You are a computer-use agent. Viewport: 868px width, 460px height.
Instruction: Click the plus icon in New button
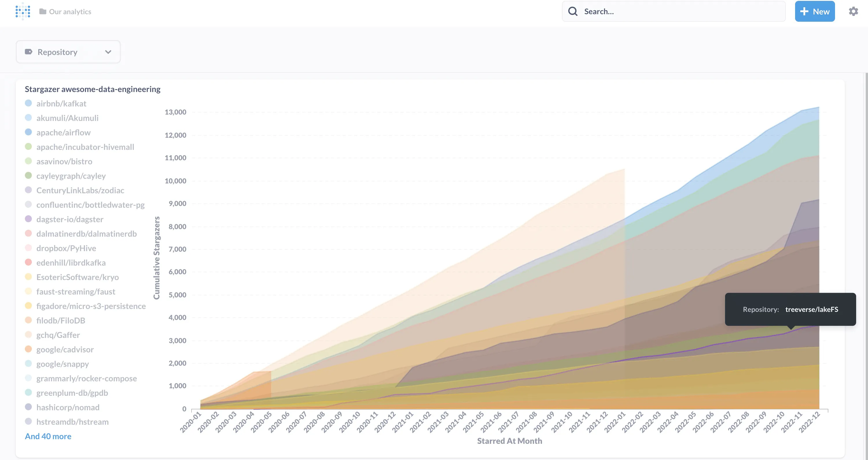pyautogui.click(x=804, y=12)
